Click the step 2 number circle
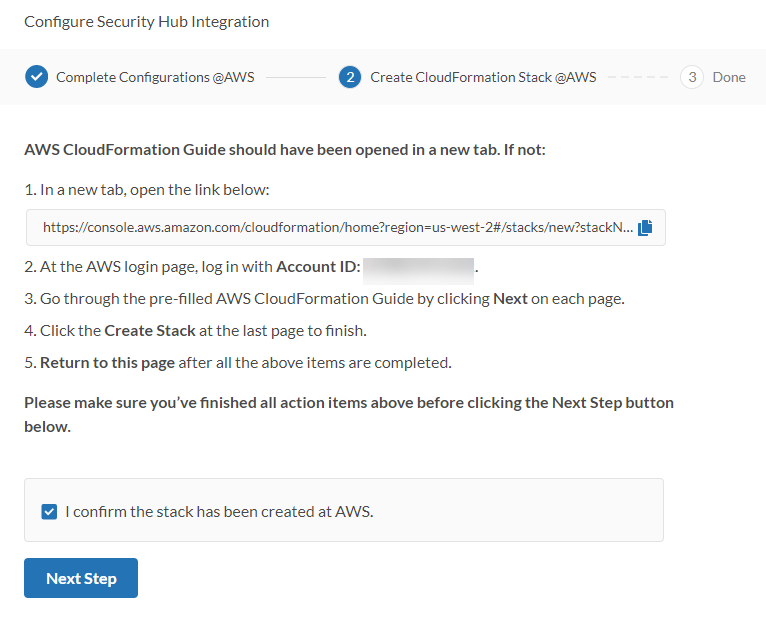 tap(349, 77)
